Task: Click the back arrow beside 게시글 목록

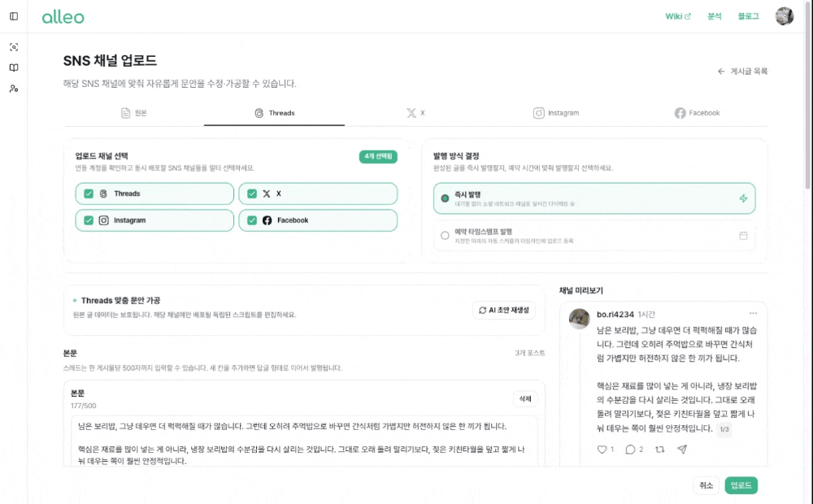Action: point(721,71)
